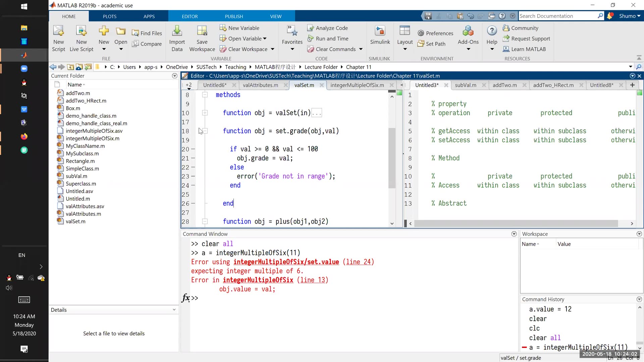Switch to the PLOTS ribbon tab

click(109, 16)
